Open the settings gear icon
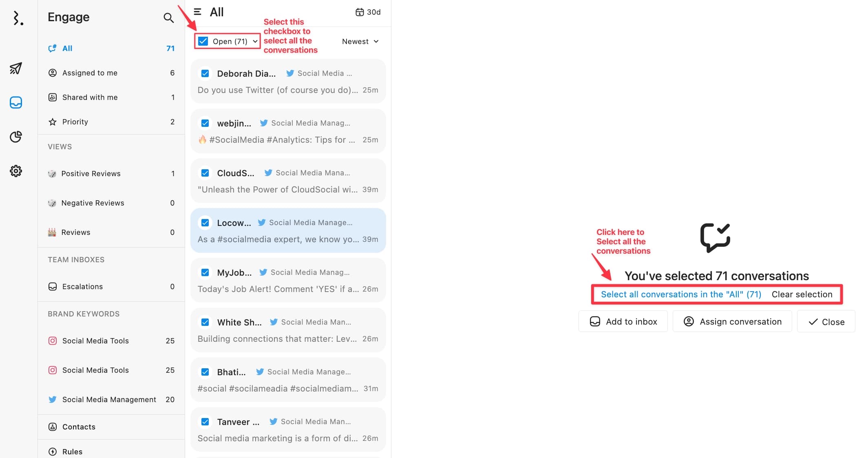The image size is (868, 458). coord(16,171)
